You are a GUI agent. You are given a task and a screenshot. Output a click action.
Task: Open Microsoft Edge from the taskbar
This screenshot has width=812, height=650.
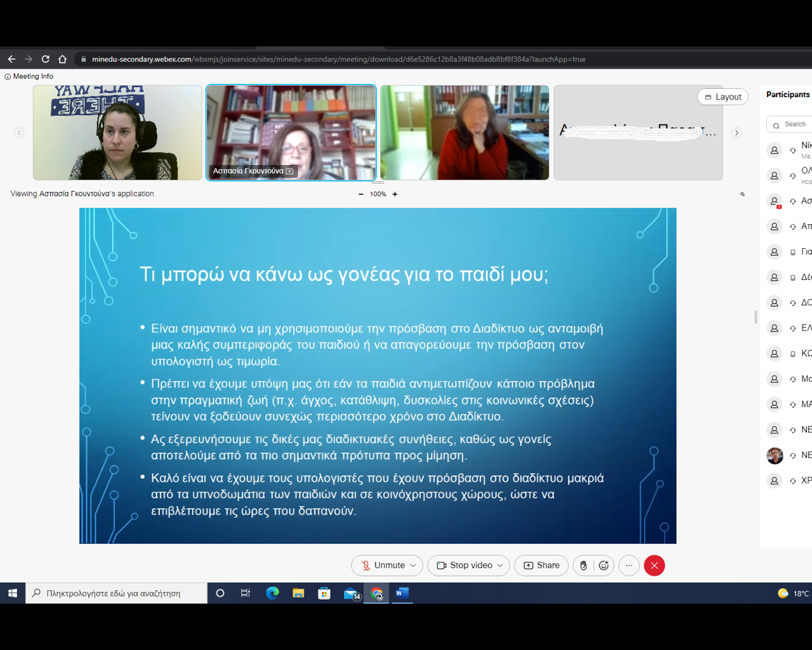point(272,593)
